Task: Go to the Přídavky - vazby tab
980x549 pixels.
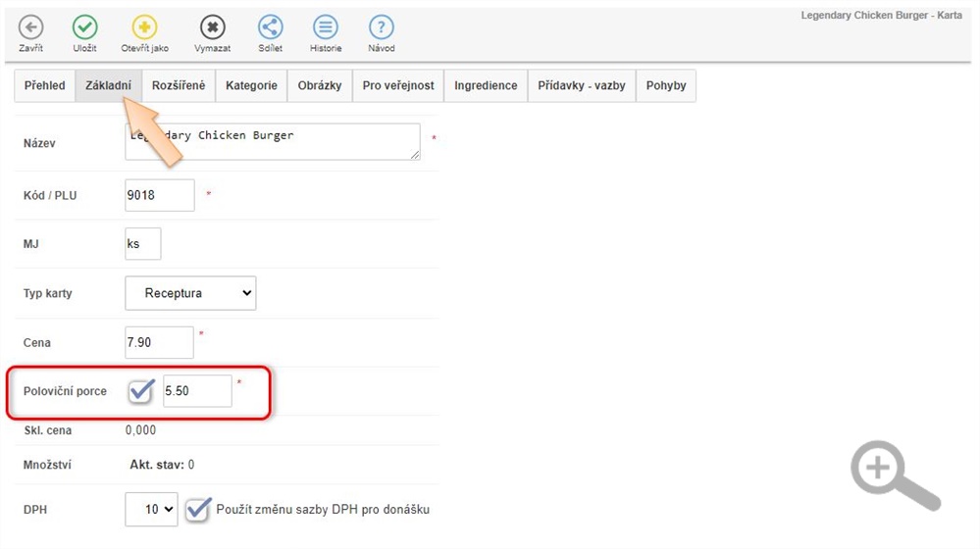Action: (582, 86)
